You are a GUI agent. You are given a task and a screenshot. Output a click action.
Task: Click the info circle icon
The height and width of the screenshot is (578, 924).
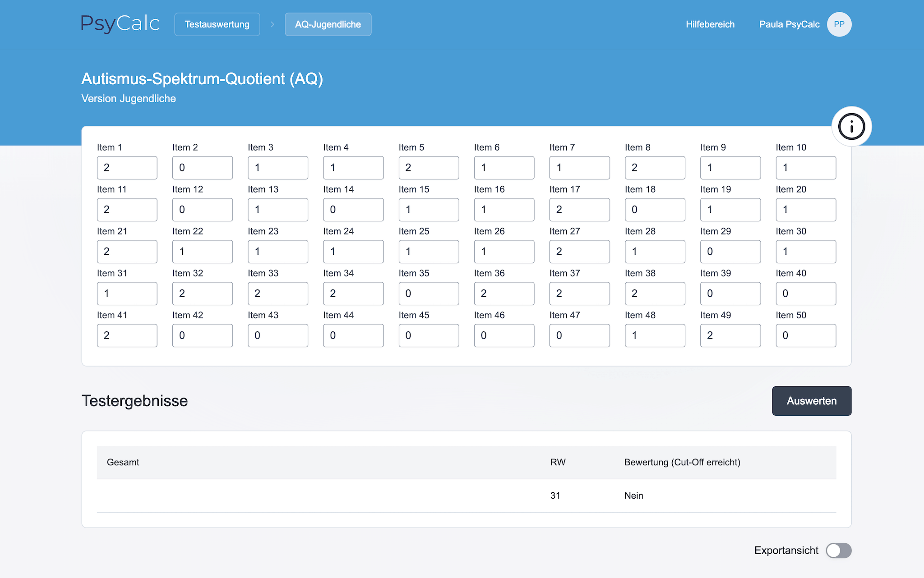851,127
